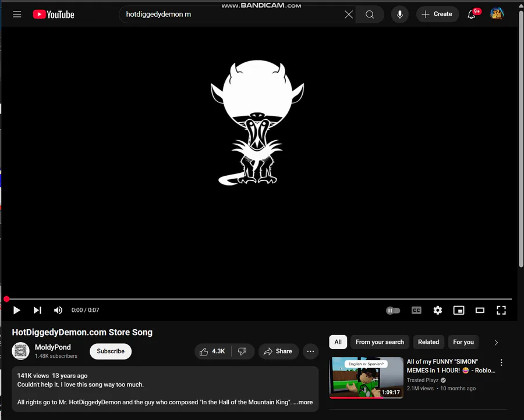Open MoldyPond channel name link
The image size is (524, 420).
tap(53, 347)
